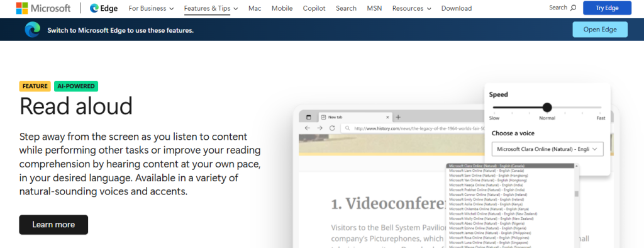
Task: Open the Mobile nav item
Action: tap(282, 8)
